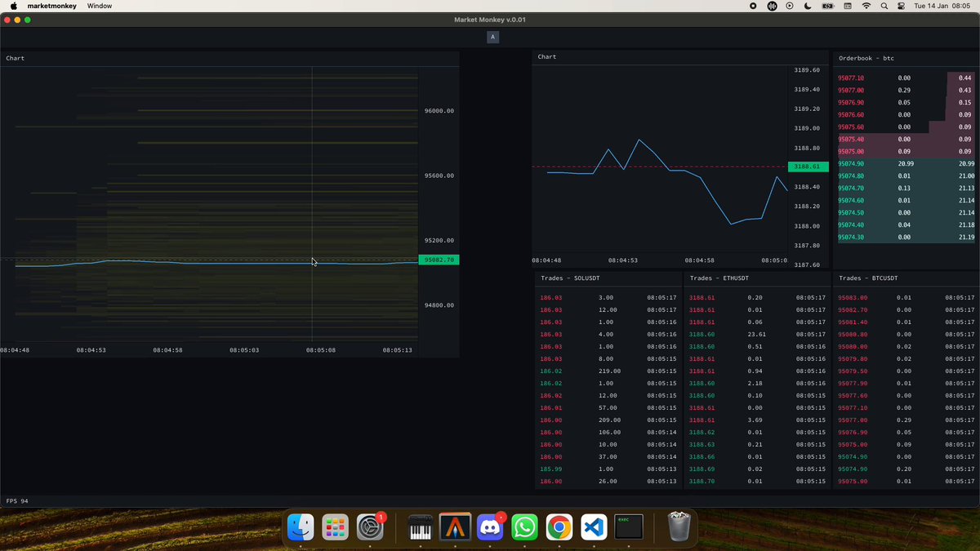This screenshot has height=551, width=980.
Task: Open the marketmonkey application menu
Action: coord(52,6)
